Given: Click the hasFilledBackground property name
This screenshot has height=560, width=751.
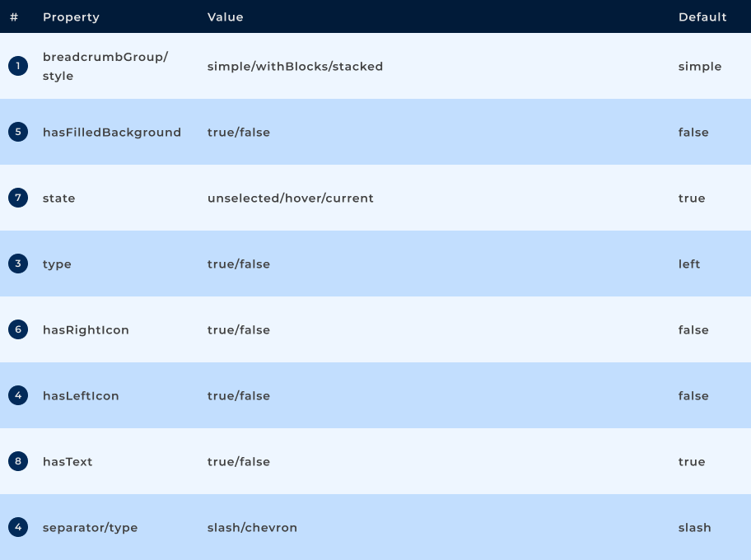Looking at the screenshot, I should [x=112, y=133].
